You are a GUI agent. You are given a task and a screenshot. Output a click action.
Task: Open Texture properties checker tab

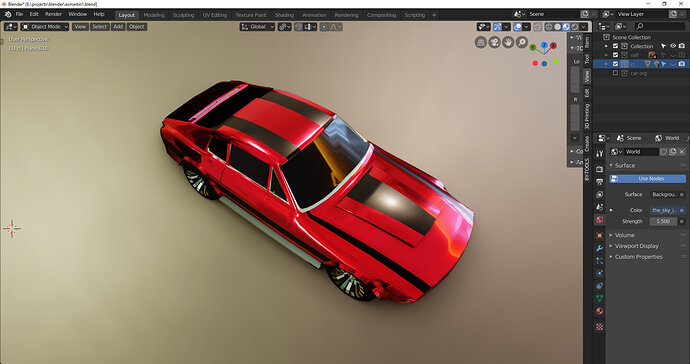click(x=599, y=327)
